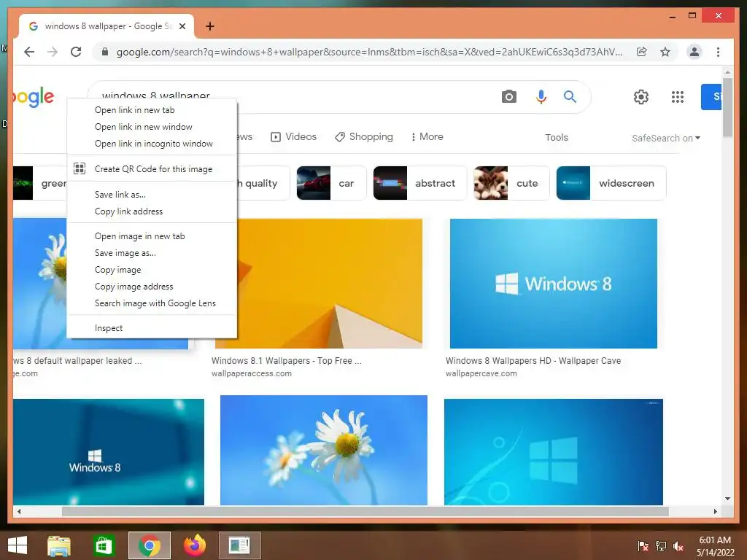Image resolution: width=747 pixels, height=560 pixels.
Task: Filter results by the 'widescreen' chip
Action: pos(611,183)
